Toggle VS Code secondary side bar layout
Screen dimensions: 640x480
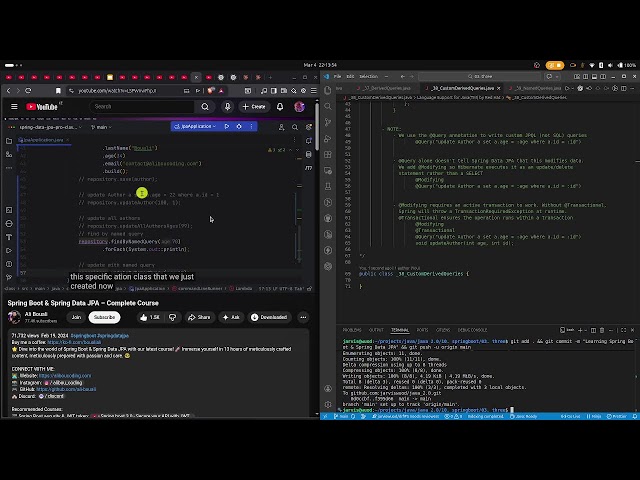pyautogui.click(x=603, y=76)
